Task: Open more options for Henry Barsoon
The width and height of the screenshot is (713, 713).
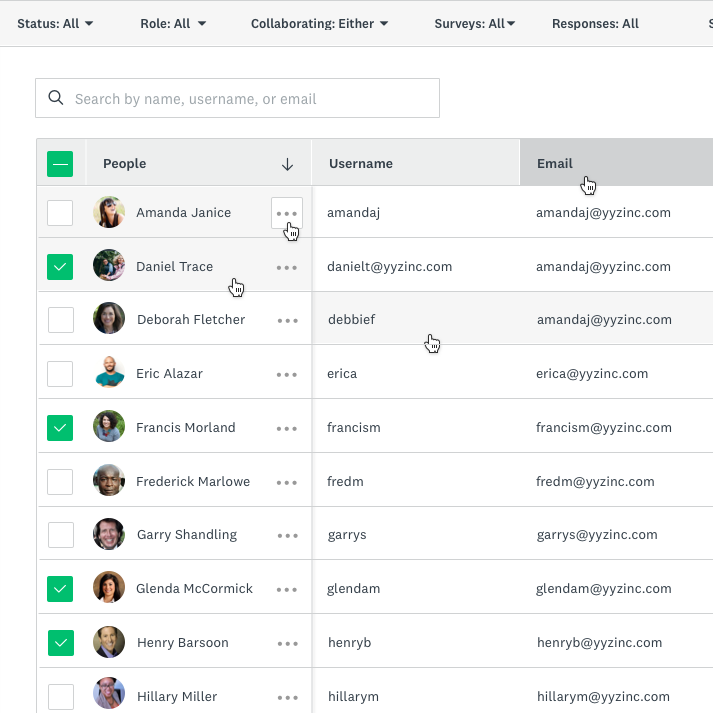Action: [288, 643]
